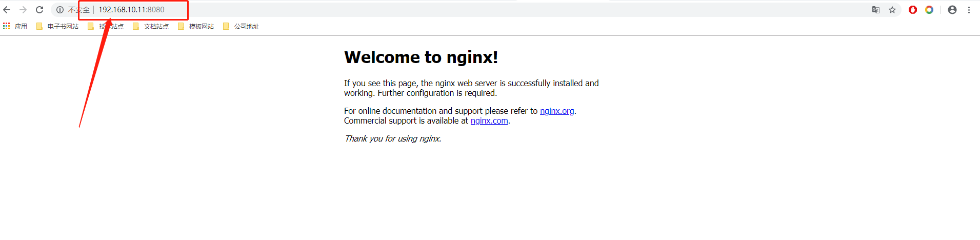Open the translate page icon
980x240 pixels.
876,10
